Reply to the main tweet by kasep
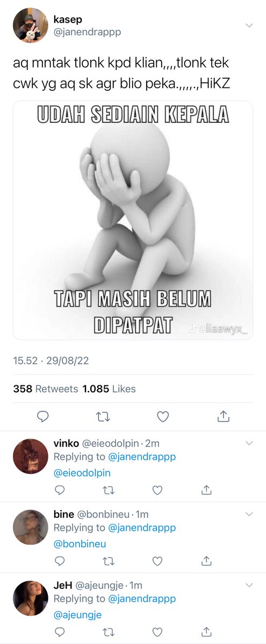The width and height of the screenshot is (266, 644). coord(44,416)
